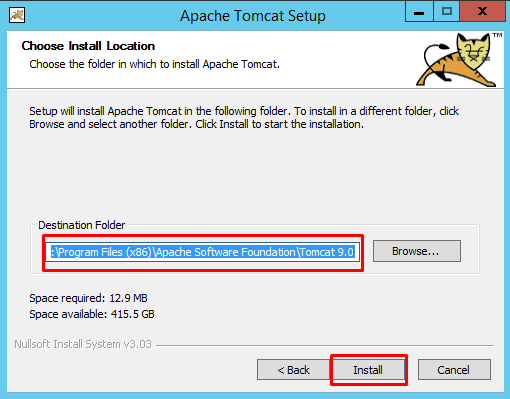Click the Destination Folder group label
Screen dimensions: 510x399
[x=82, y=225]
